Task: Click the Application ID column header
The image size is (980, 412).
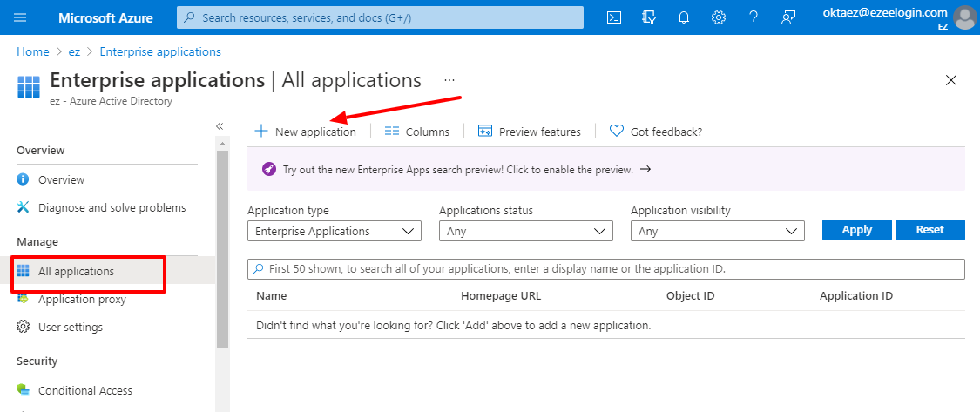Action: 856,295
